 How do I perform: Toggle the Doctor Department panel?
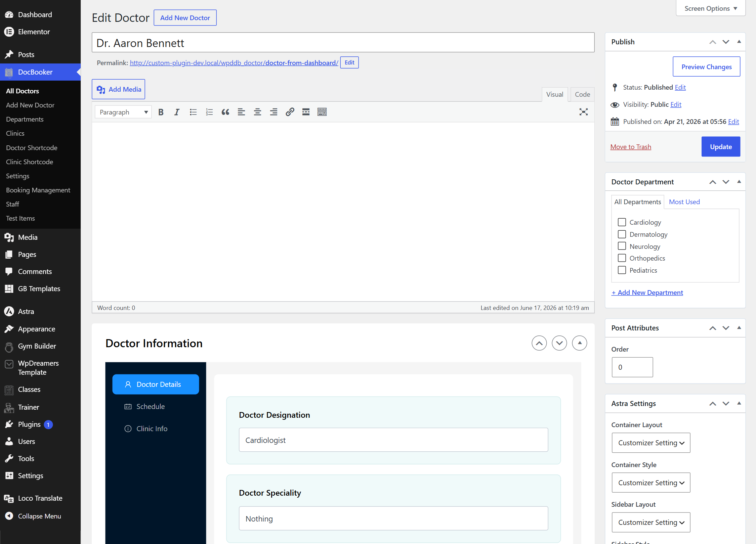(739, 182)
